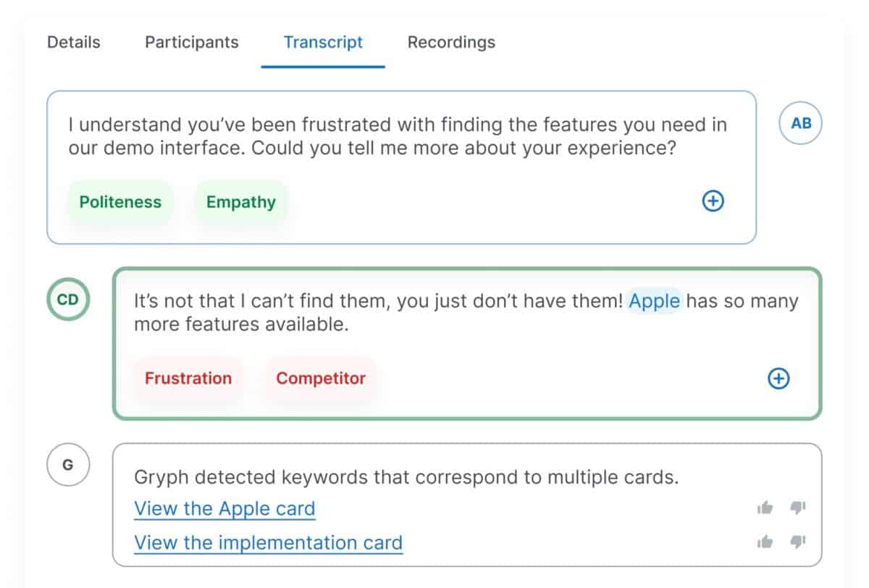Click the G Gryph avatar

(67, 465)
